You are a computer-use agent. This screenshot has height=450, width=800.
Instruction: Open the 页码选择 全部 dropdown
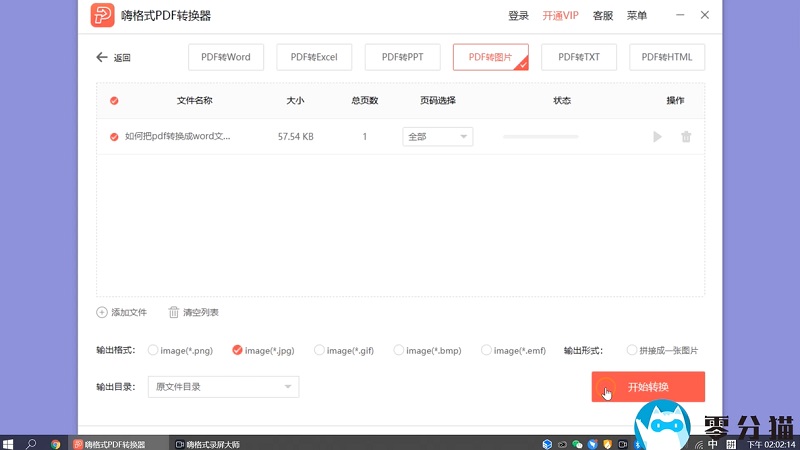click(438, 137)
